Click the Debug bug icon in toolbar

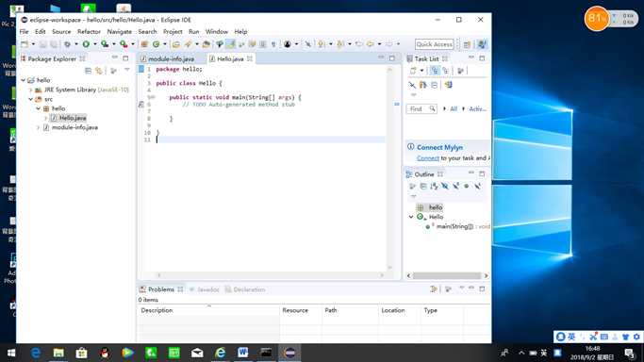coord(67,44)
